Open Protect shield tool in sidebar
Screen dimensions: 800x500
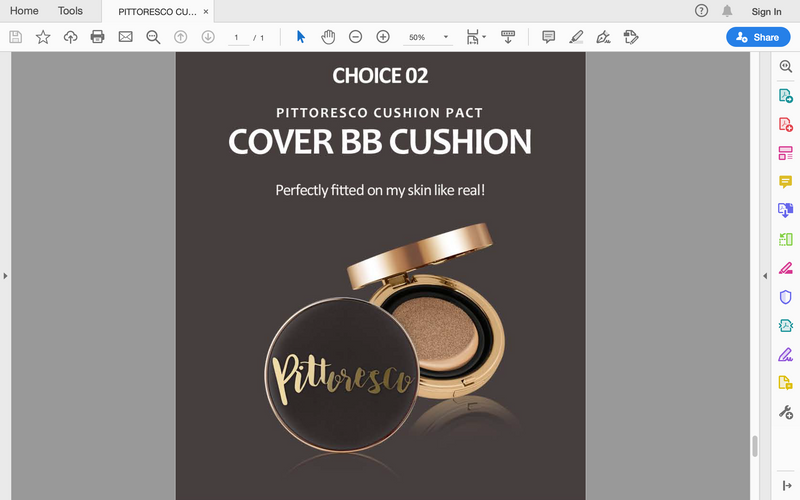786,296
